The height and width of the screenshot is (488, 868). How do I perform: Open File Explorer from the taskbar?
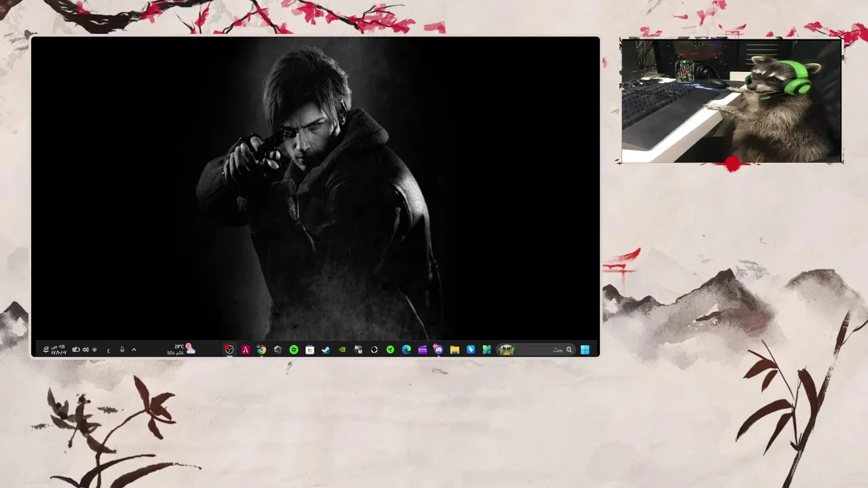coord(454,350)
